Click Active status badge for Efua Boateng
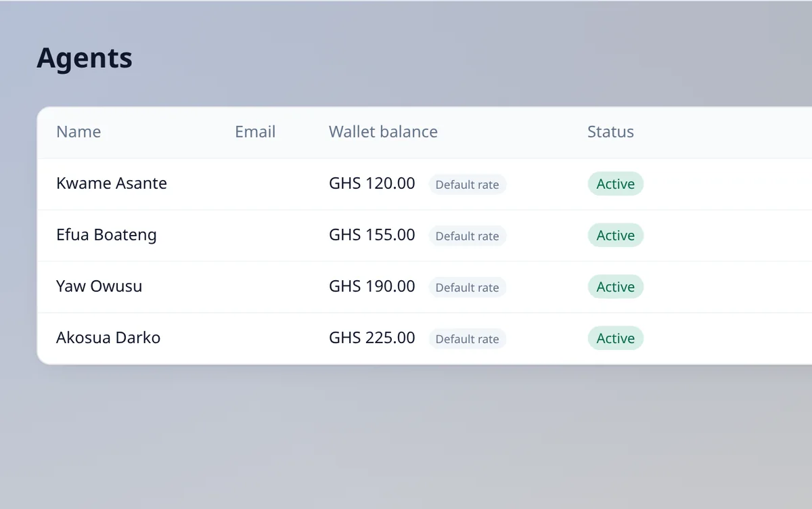The width and height of the screenshot is (812, 509). (616, 236)
